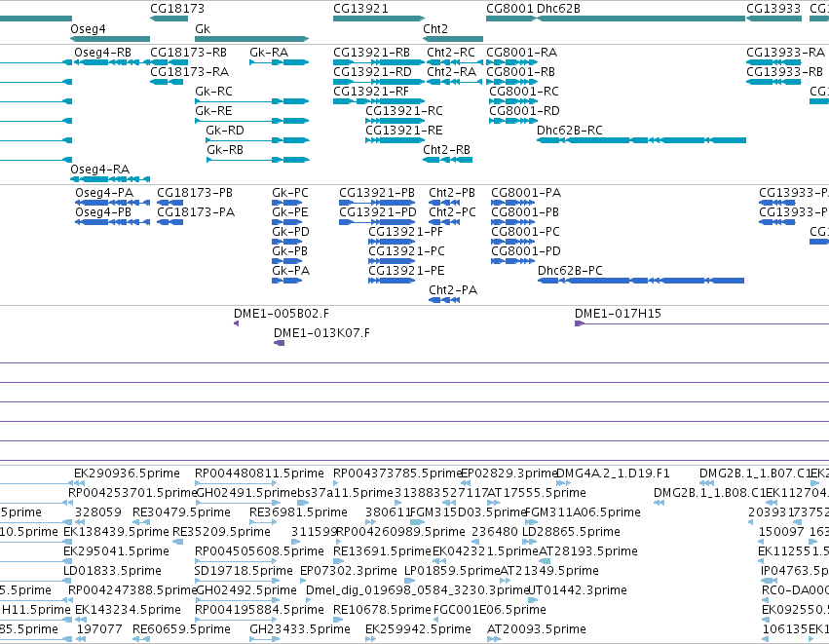Click the RE13691.5prime EST label

click(x=382, y=551)
